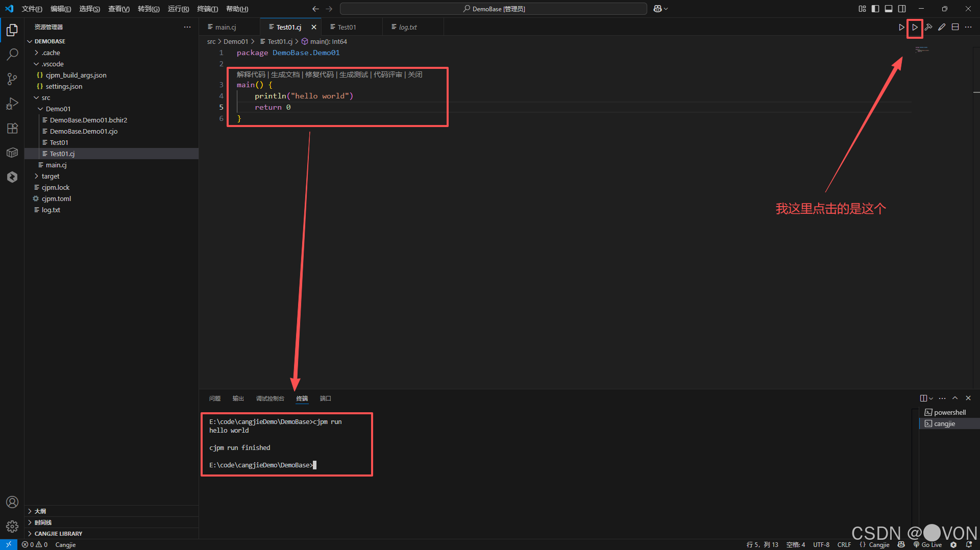Click the pencil edit icon in editor toolbar
Image resolution: width=980 pixels, height=550 pixels.
(x=942, y=27)
